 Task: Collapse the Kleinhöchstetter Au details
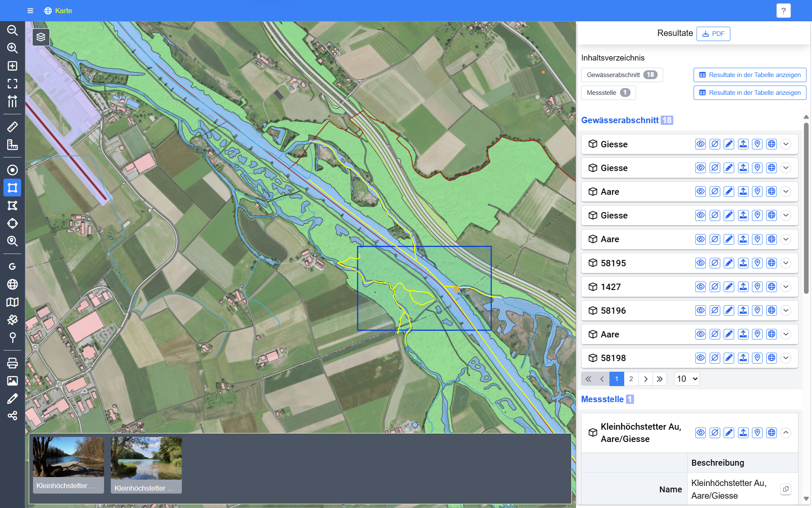coord(786,433)
